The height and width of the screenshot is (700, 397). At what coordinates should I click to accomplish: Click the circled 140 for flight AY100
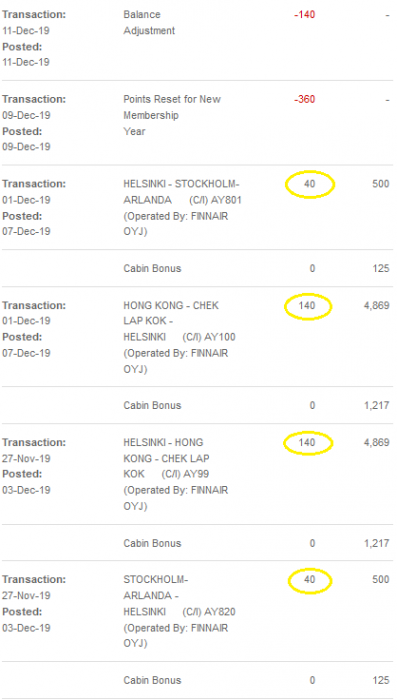coord(307,306)
